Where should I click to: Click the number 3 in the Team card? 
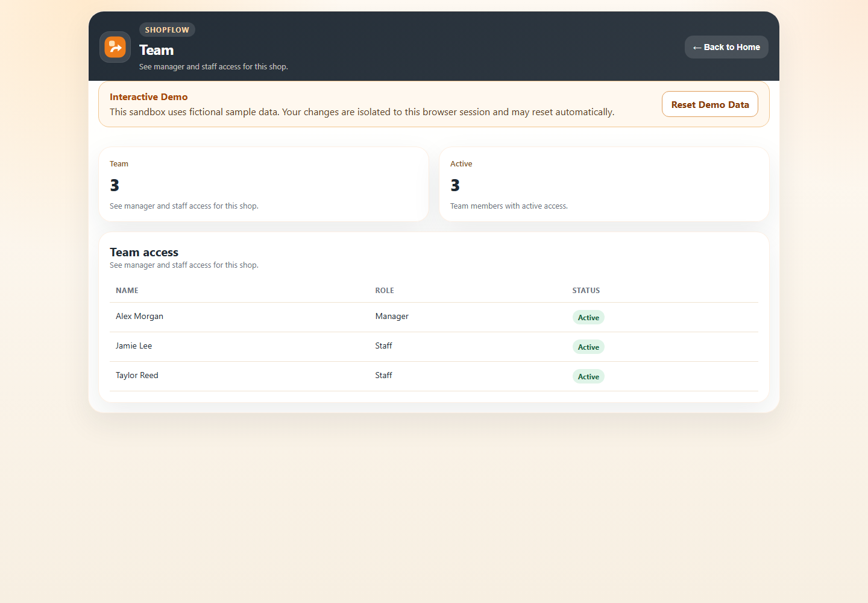115,185
